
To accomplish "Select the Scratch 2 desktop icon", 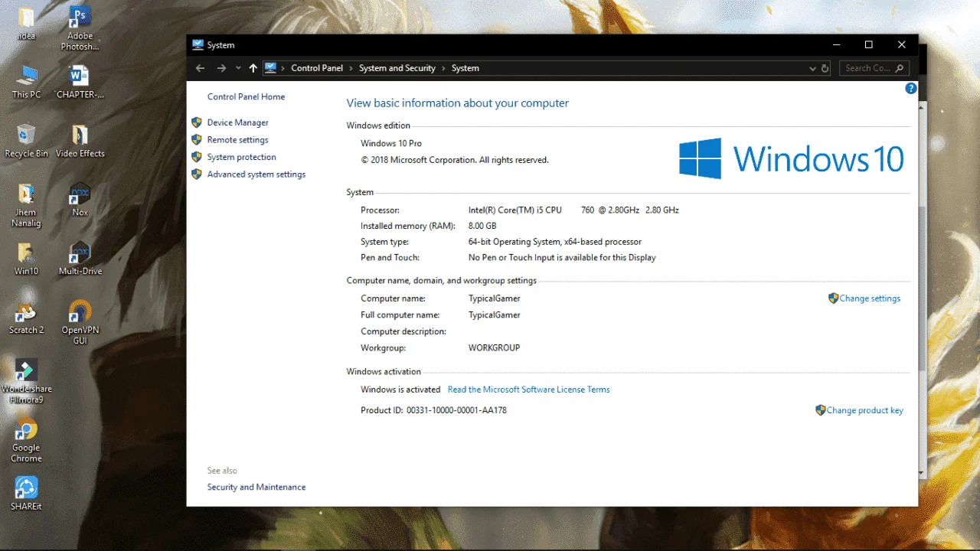I will (26, 318).
